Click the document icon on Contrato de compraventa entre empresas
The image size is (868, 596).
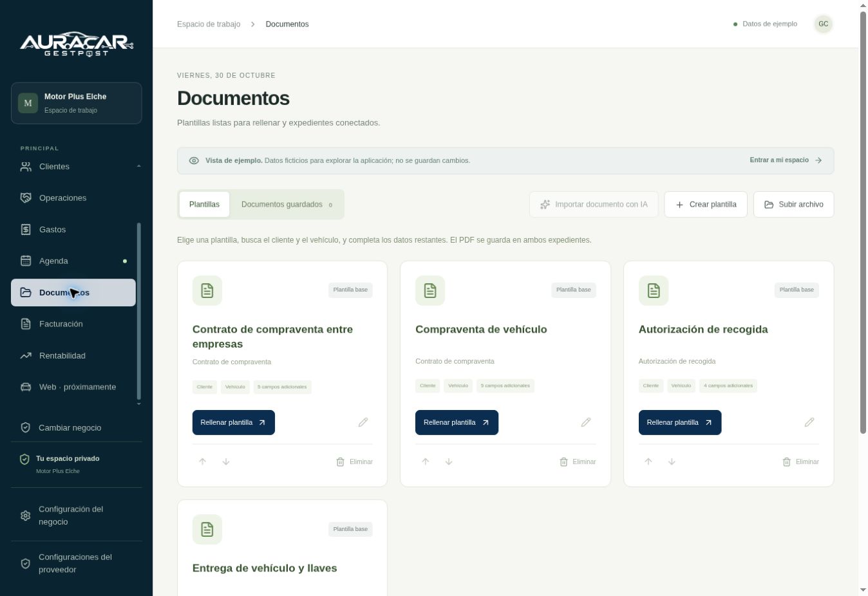click(x=207, y=291)
